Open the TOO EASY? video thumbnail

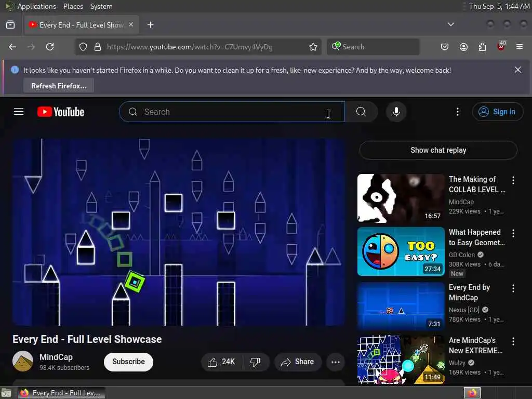401,251
